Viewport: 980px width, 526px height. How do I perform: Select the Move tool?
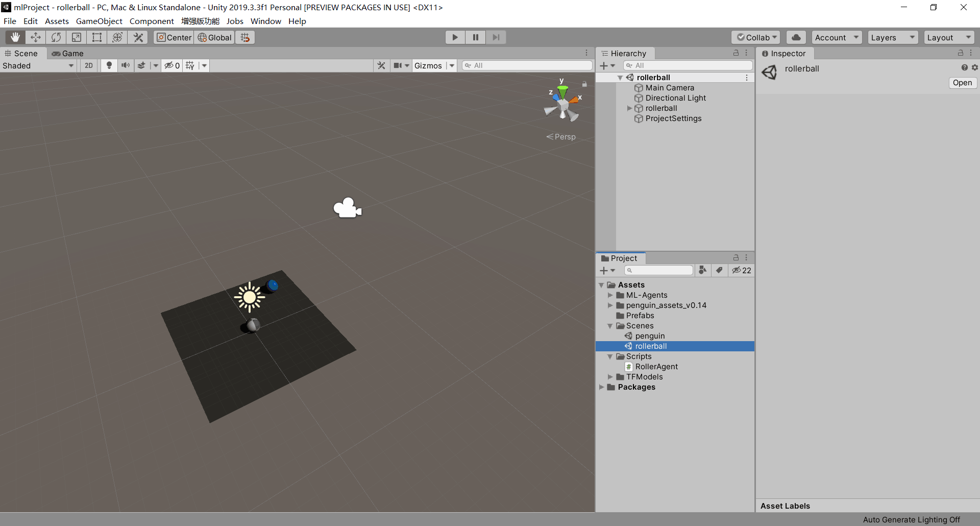pos(36,37)
